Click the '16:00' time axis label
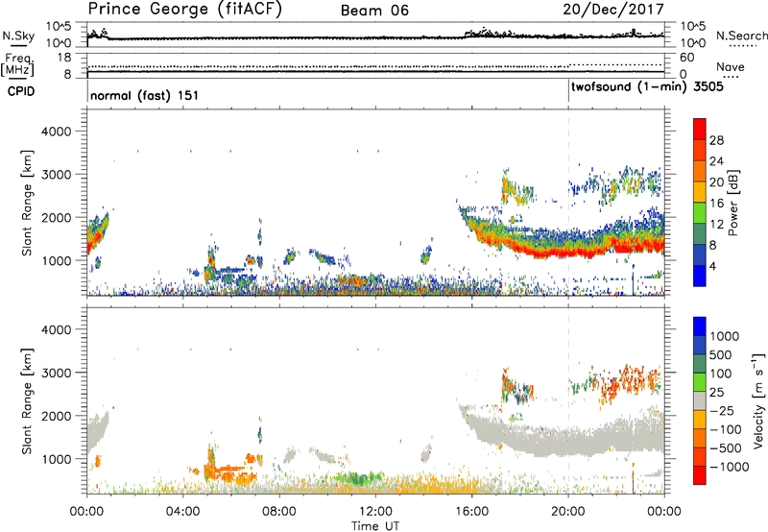 point(471,512)
